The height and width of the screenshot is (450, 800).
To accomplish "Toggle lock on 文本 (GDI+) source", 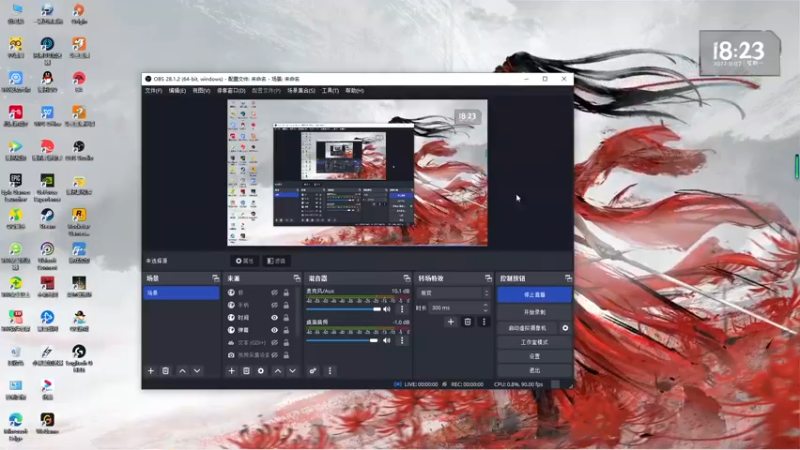I will coord(286,342).
